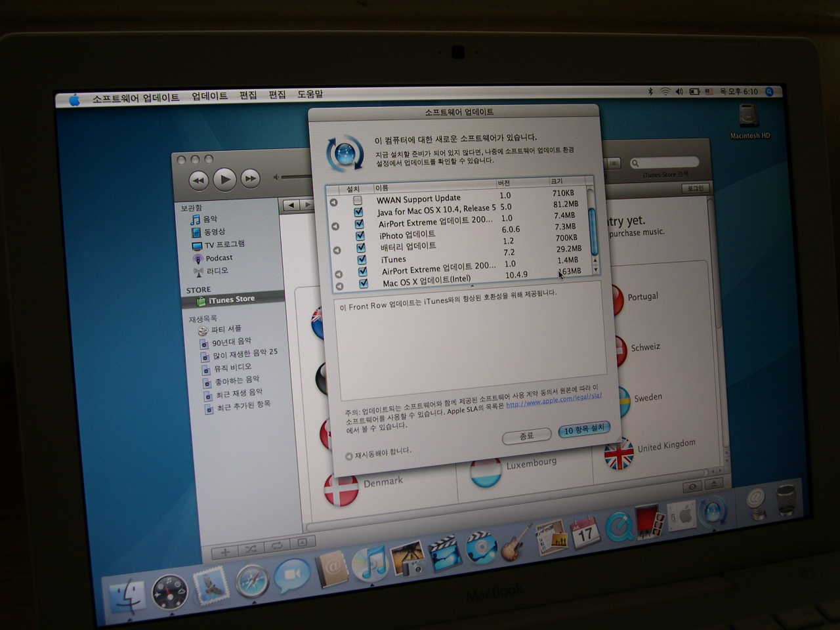Screen dimensions: 840x630
Task: Click the iTunes fast-forward button
Action: (x=250, y=178)
